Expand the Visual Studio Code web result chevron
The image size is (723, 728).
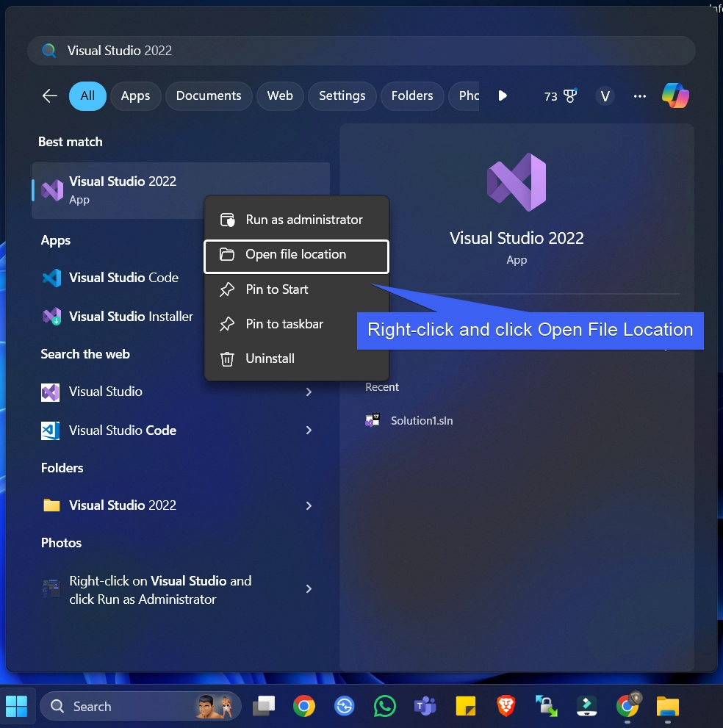coord(309,430)
